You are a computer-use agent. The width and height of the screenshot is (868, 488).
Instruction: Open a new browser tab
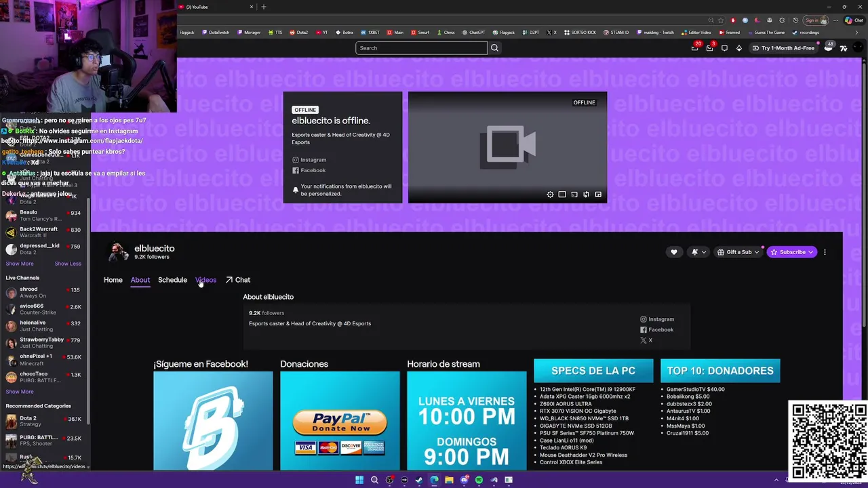pyautogui.click(x=264, y=7)
